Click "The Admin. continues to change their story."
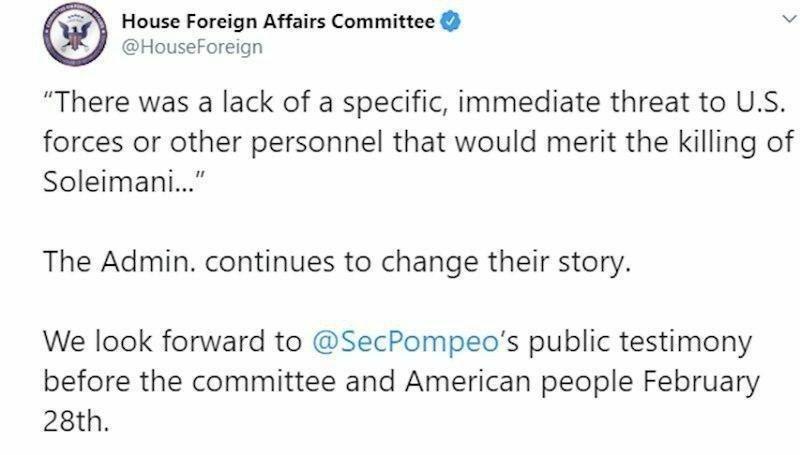 coord(337,262)
